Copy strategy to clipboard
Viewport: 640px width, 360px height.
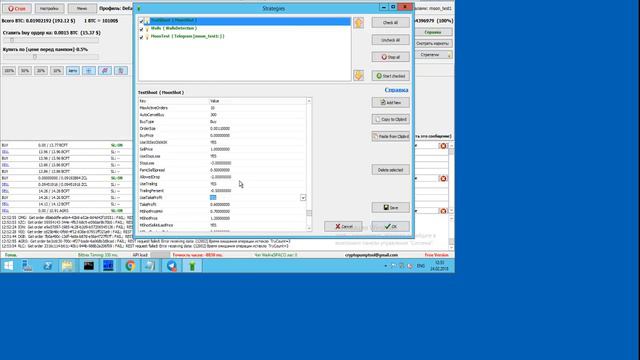390,119
